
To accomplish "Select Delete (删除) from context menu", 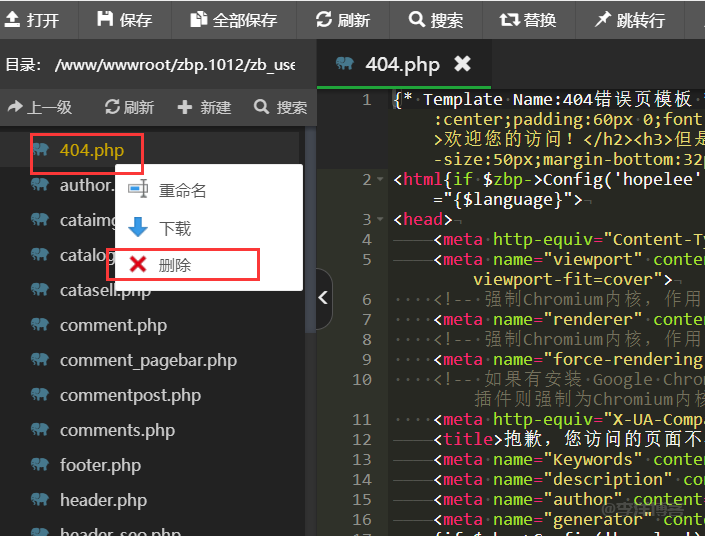I will (x=175, y=265).
